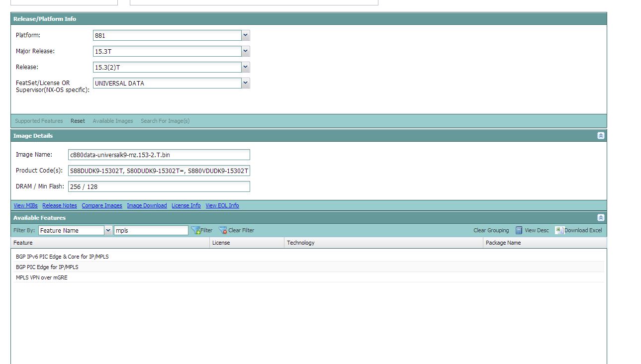
Task: Open the License Info link
Action: [186, 205]
